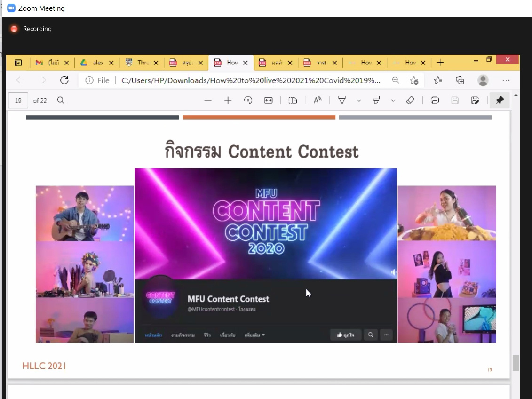
Task: Save a copy with Save As
Action: 475,100
